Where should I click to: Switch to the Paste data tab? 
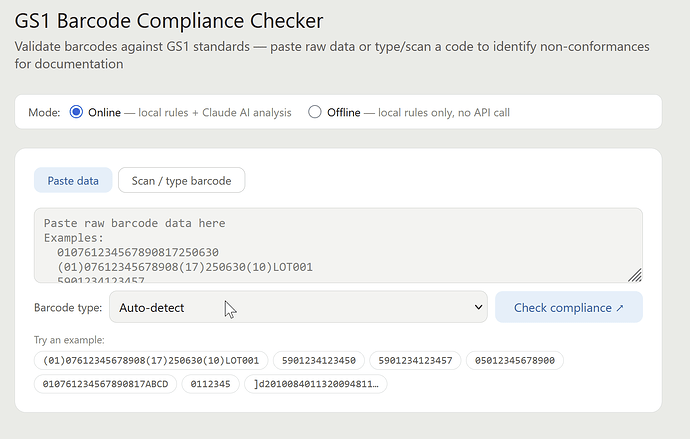point(73,180)
